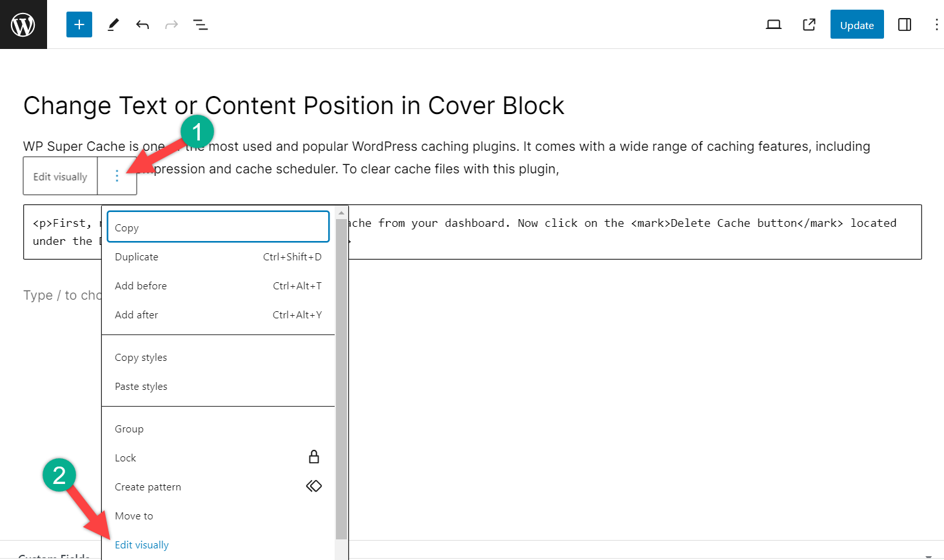This screenshot has height=560, width=944.
Task: Click the post title heading
Action: pyautogui.click(x=294, y=106)
